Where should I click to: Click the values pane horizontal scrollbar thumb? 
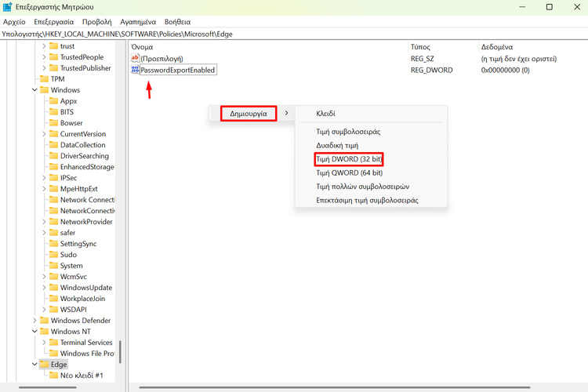[335, 387]
